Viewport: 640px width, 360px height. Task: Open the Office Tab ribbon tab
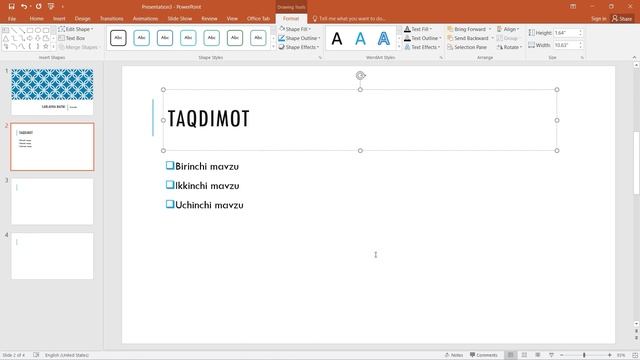258,18
